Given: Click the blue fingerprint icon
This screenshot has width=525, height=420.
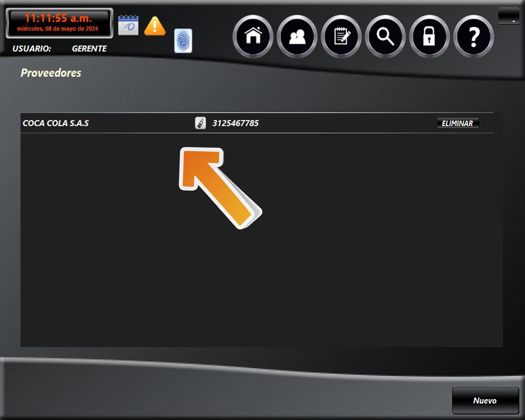Looking at the screenshot, I should (183, 41).
